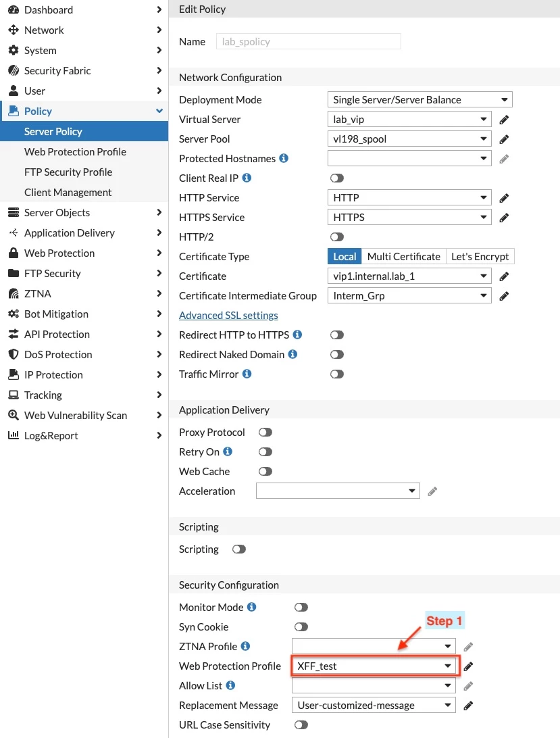The image size is (560, 738).
Task: Open the Server Pool dropdown
Action: [x=409, y=139]
